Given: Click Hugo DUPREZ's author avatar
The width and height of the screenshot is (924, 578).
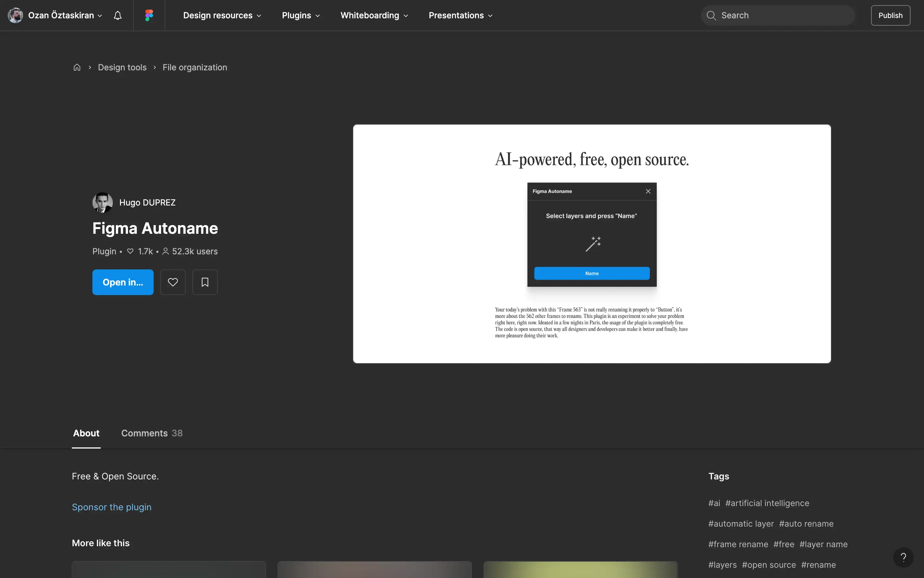Looking at the screenshot, I should tap(102, 202).
